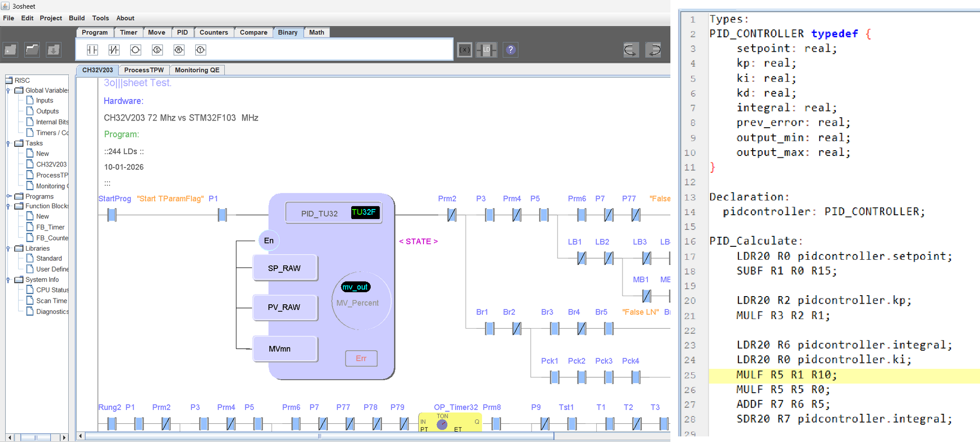The height and width of the screenshot is (442, 980).
Task: Click the Err button on PID block
Action: pyautogui.click(x=361, y=358)
